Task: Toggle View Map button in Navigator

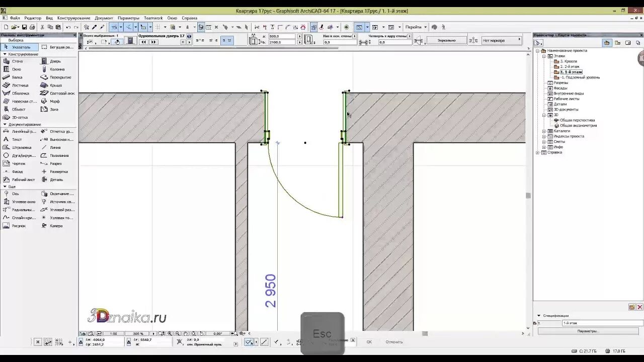Action: coord(617,43)
